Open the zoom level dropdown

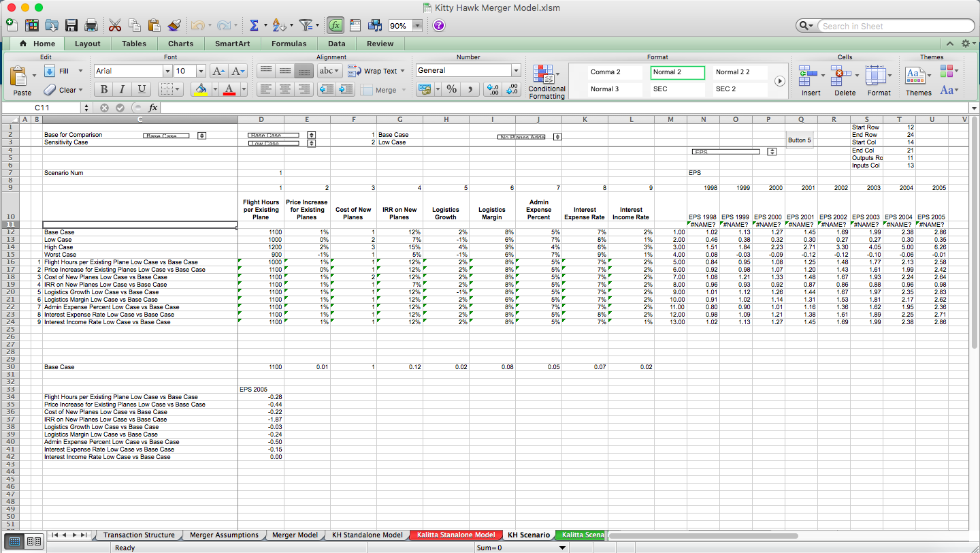[406, 25]
